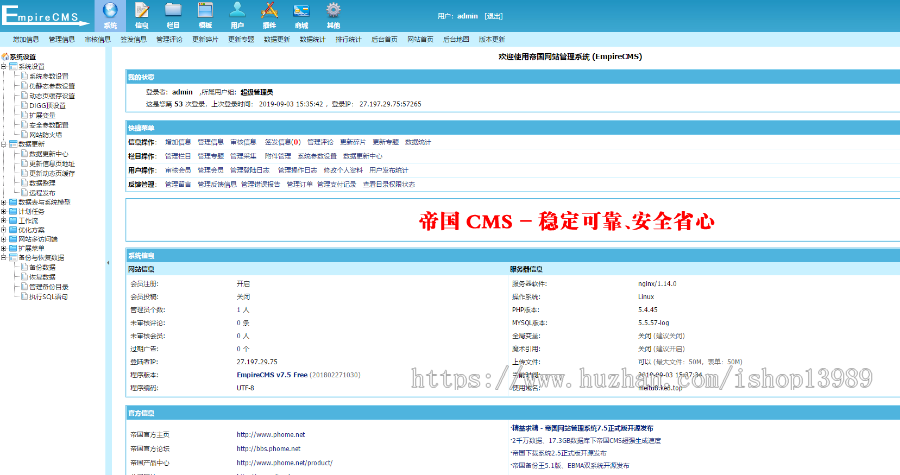The height and width of the screenshot is (475, 900).
Task: Expand the 数据表与系统模型 tree node
Action: pos(4,202)
